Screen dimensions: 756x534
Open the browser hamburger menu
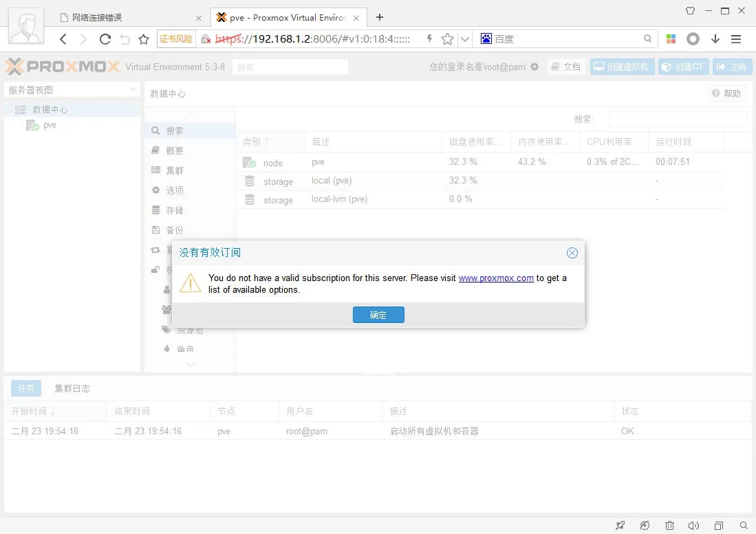coord(736,39)
